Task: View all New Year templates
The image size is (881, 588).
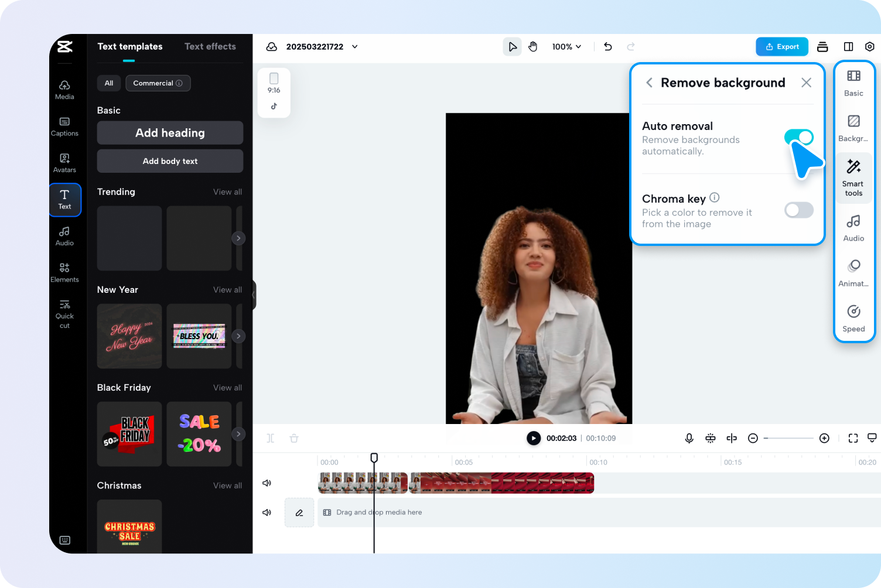Action: 227,290
